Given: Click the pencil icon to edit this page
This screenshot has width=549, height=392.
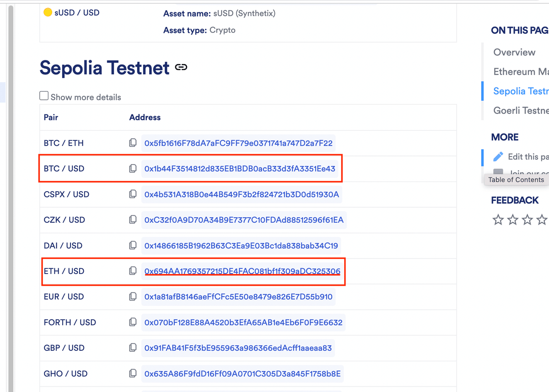Looking at the screenshot, I should (498, 156).
